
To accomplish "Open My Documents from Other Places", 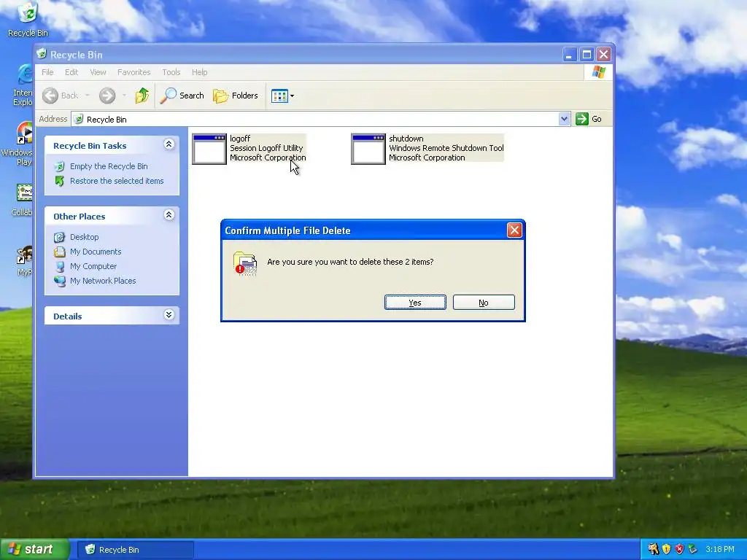I will [x=96, y=252].
